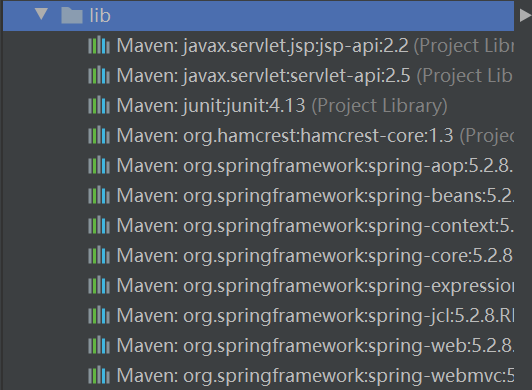The image size is (532, 390).
Task: Select Maven: org.hamcrest:hamcrest-core:1.3 entry
Action: point(285,136)
